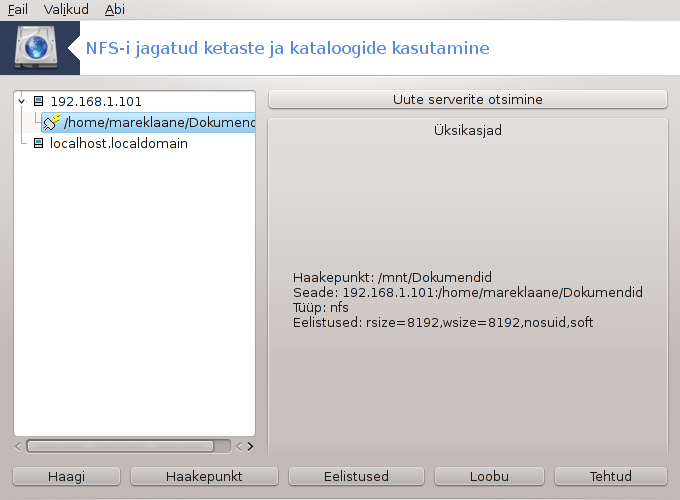Click the server icon beside 192.168.1.101

(x=39, y=101)
